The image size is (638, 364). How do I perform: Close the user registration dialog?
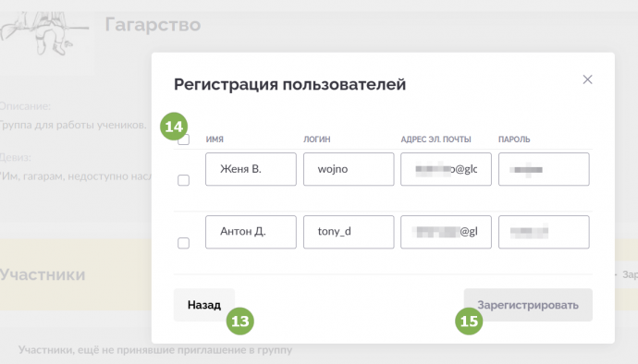tap(587, 79)
